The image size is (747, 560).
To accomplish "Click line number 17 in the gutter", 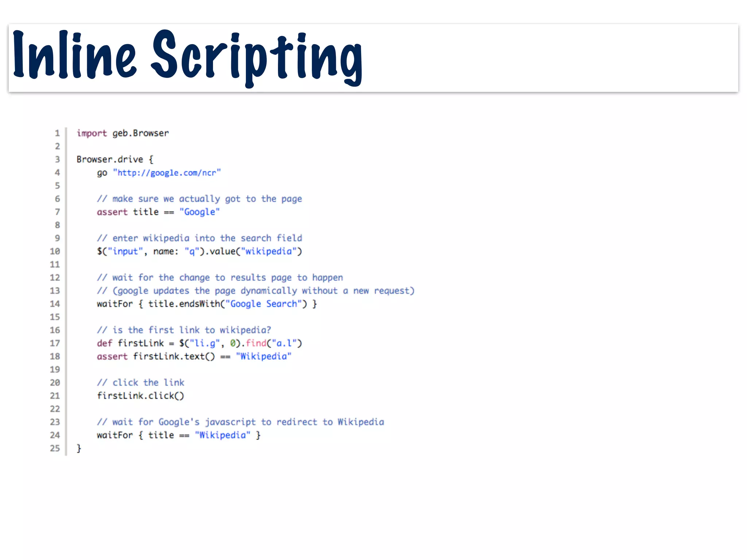I will [55, 343].
